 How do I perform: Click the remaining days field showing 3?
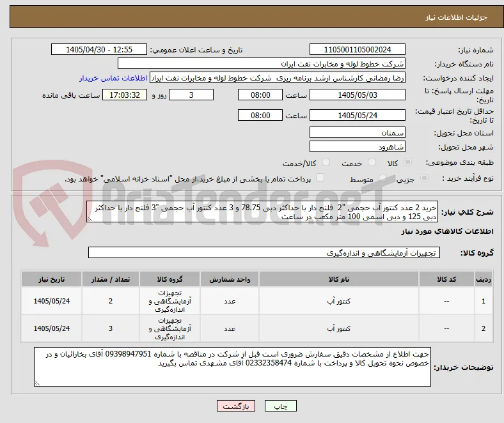click(191, 95)
